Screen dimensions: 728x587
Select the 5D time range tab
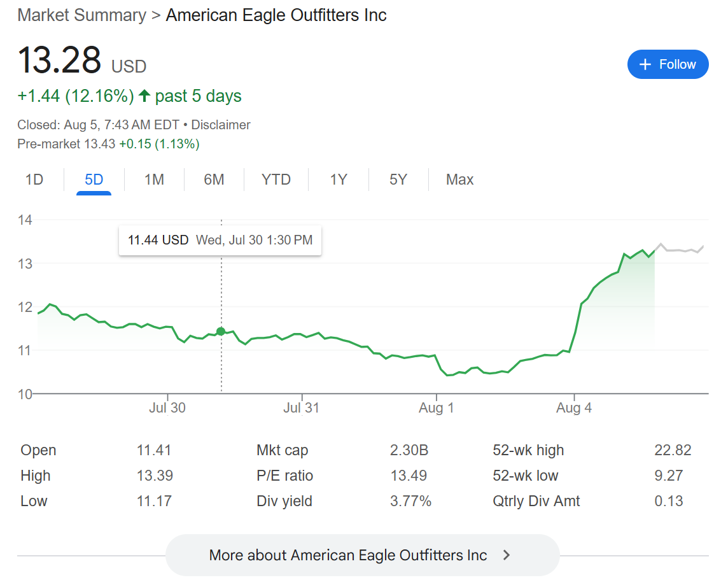click(94, 180)
